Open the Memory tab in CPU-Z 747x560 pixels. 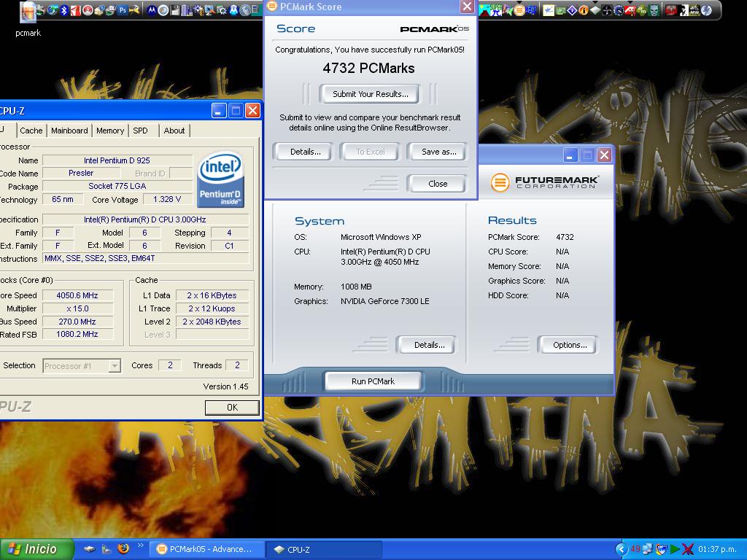tap(110, 131)
